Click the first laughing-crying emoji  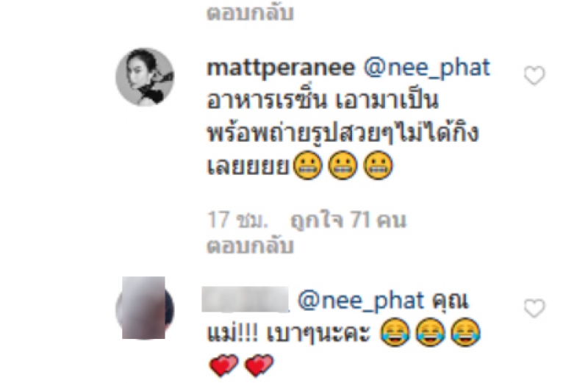(395, 332)
